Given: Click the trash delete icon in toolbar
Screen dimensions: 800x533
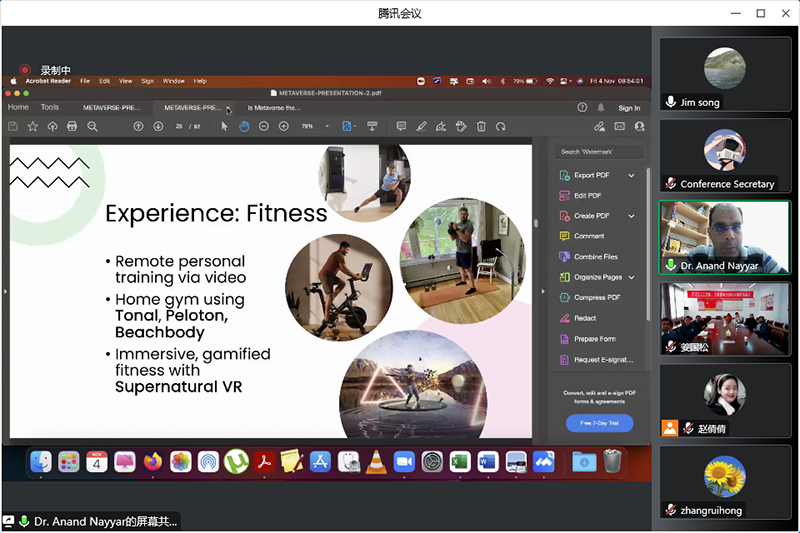Looking at the screenshot, I should (481, 126).
